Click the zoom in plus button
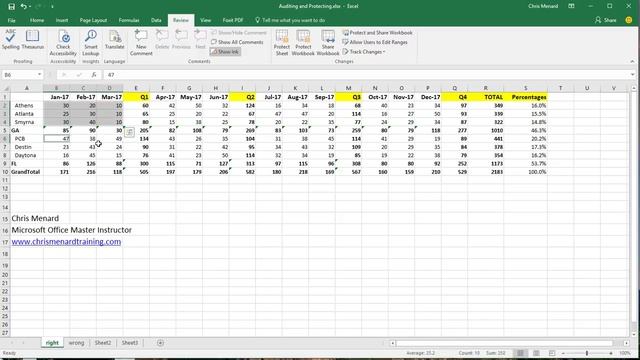 pyautogui.click(x=611, y=353)
